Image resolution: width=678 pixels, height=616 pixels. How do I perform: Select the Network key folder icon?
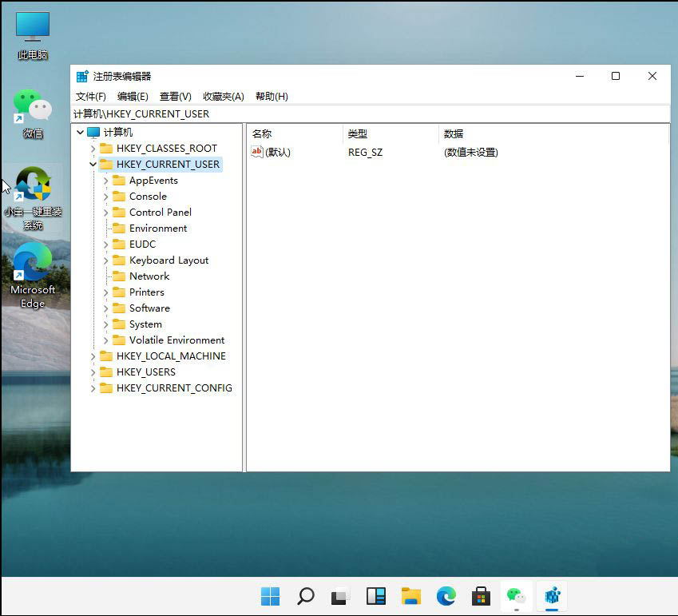(x=120, y=276)
